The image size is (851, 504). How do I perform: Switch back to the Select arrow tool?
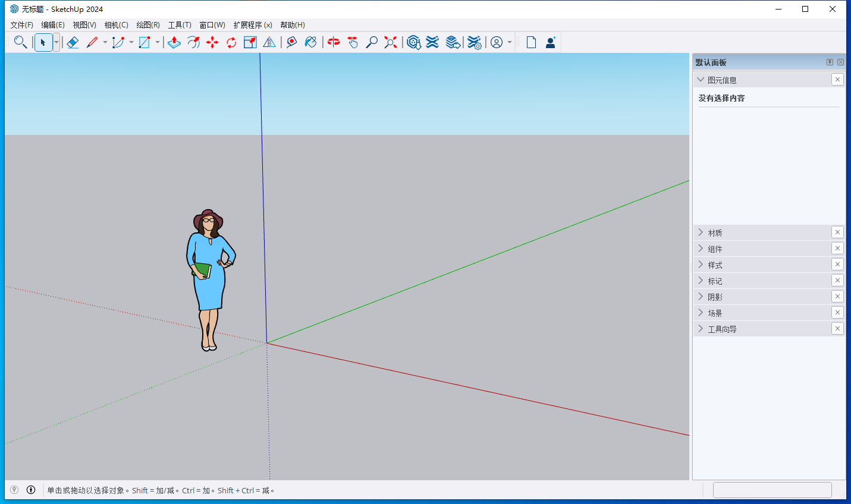tap(43, 42)
